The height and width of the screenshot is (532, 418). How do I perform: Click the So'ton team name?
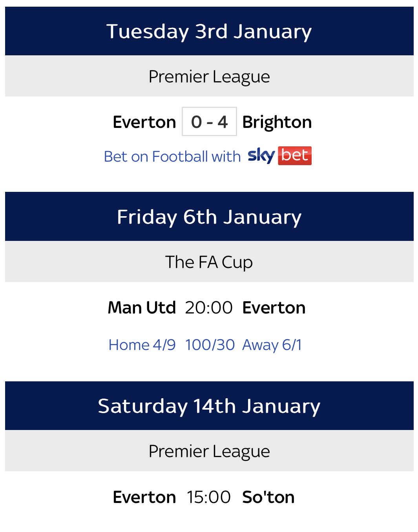(268, 497)
